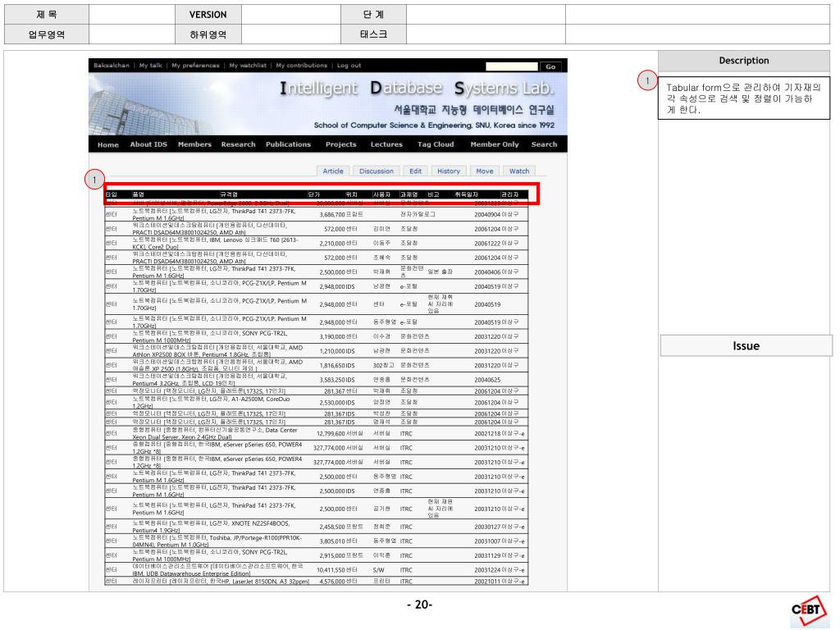Open the Edit tab
This screenshot has width=840, height=630.
tap(415, 171)
